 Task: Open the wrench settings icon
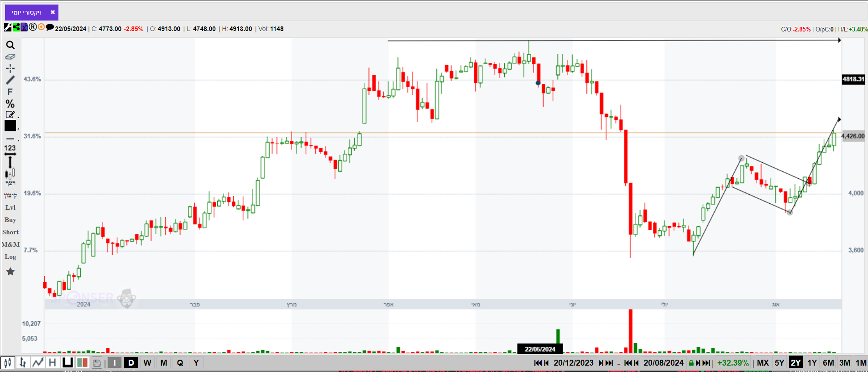[8, 27]
